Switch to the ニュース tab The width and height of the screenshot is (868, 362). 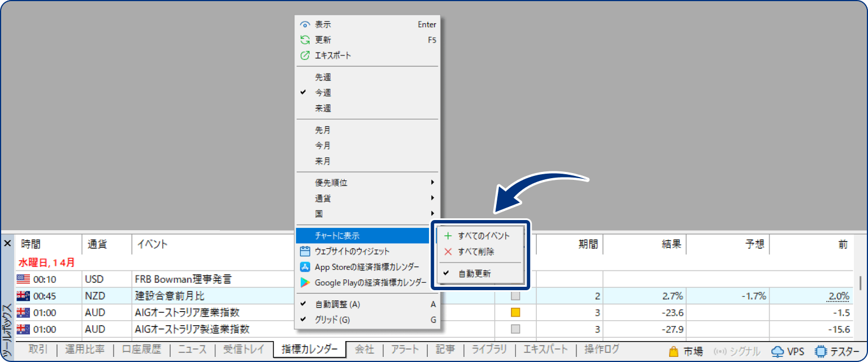[x=192, y=349]
